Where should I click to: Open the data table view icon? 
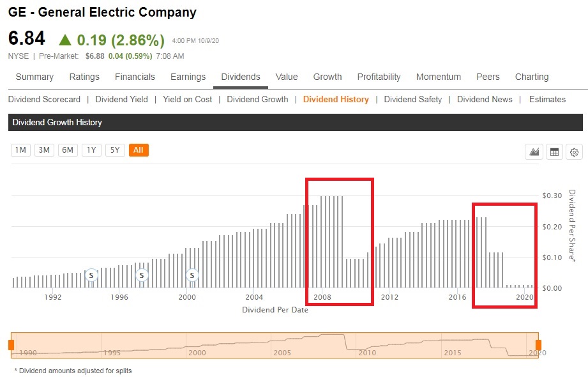554,152
